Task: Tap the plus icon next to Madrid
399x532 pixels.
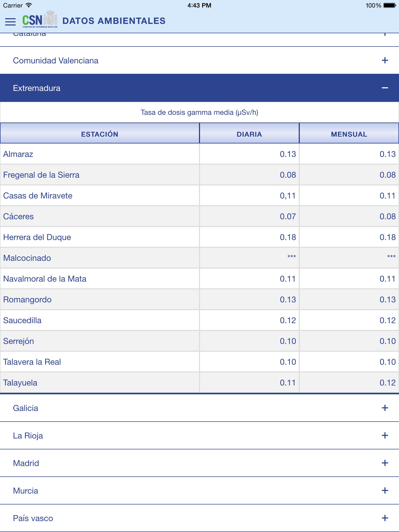Action: [x=385, y=463]
